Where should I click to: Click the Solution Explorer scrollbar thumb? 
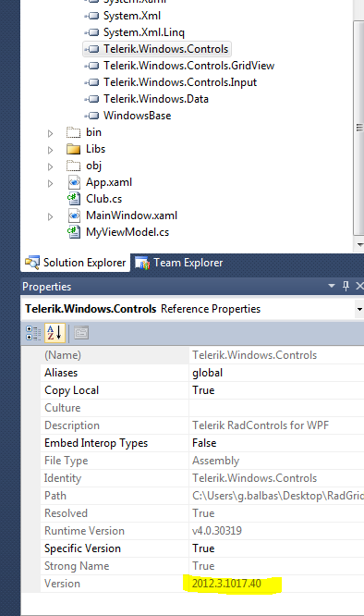(358, 128)
